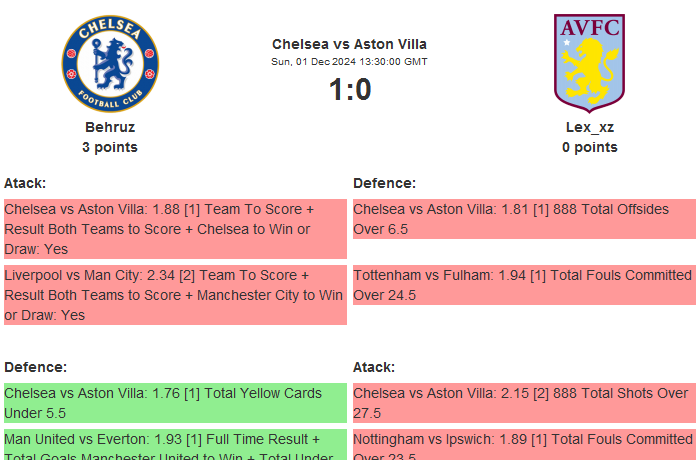Click the Atack heading under Behruz
Image resolution: width=700 pixels, height=460 pixels.
coord(25,183)
